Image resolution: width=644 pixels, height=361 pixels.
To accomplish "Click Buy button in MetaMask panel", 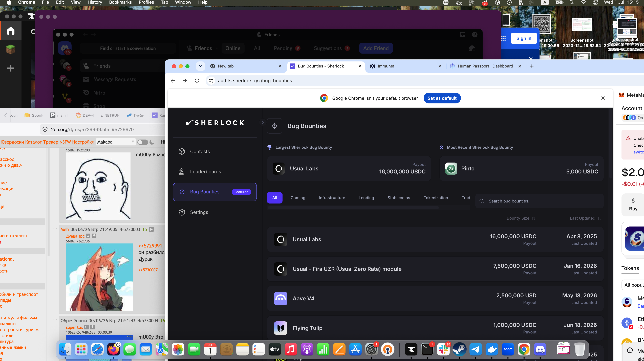I will coord(633,205).
